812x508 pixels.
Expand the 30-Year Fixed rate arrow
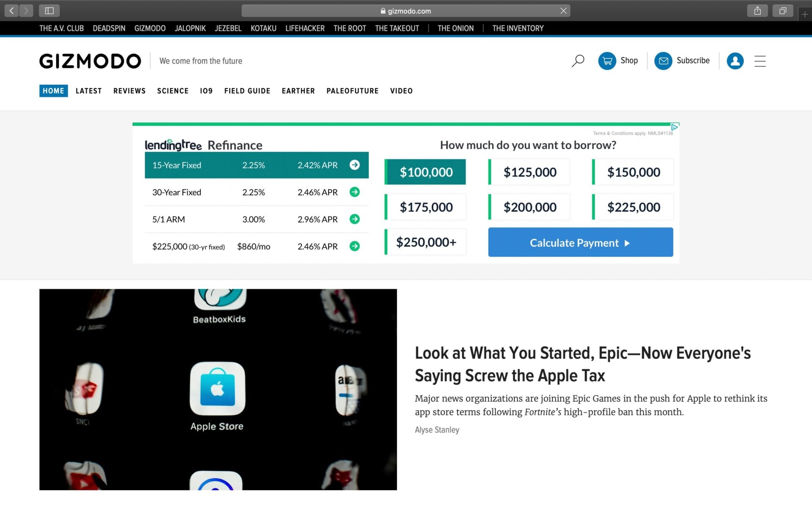[x=355, y=192]
